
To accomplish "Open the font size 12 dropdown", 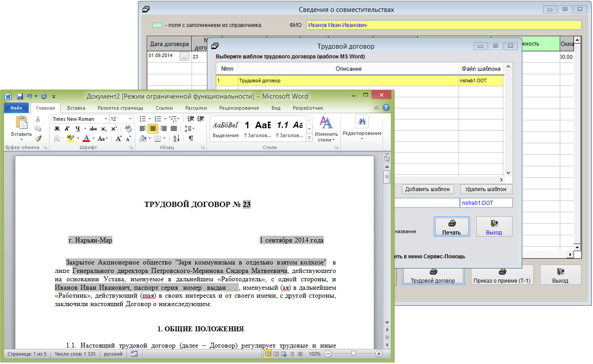I will (130, 119).
